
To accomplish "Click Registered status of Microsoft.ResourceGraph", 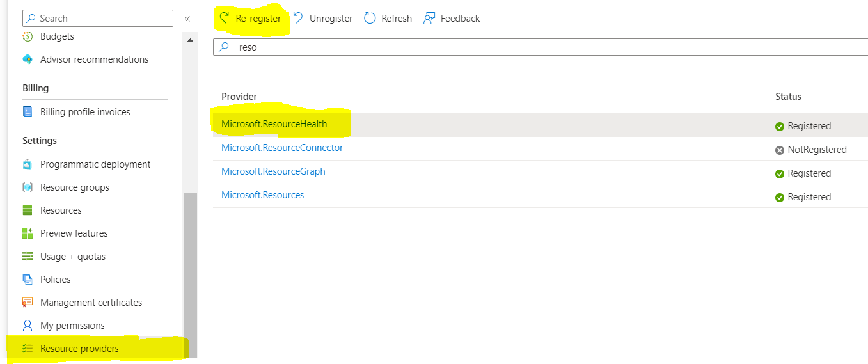I will [809, 173].
